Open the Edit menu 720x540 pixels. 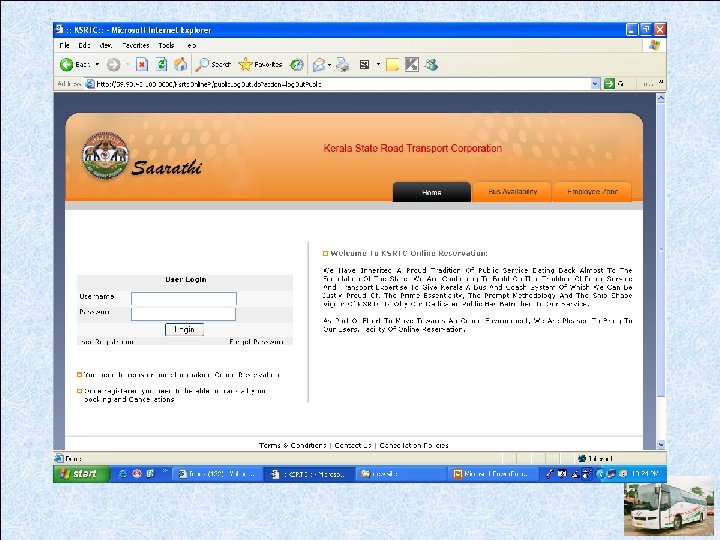point(84,45)
